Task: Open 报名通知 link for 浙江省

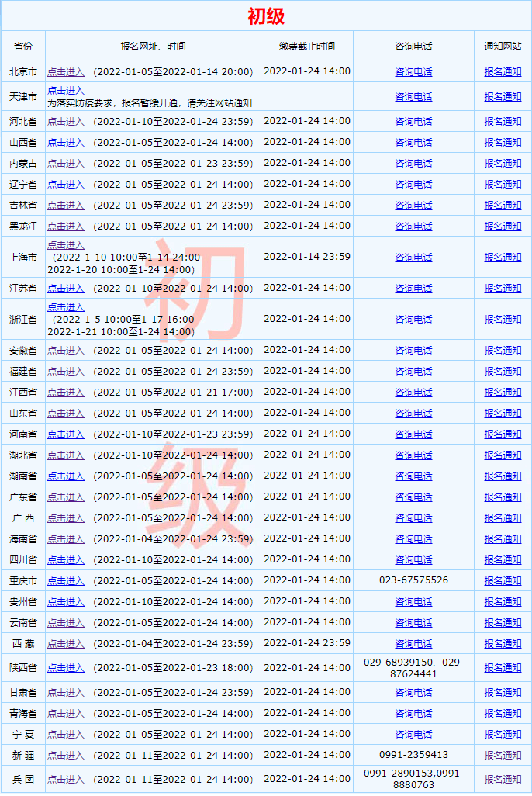Action: pos(503,320)
